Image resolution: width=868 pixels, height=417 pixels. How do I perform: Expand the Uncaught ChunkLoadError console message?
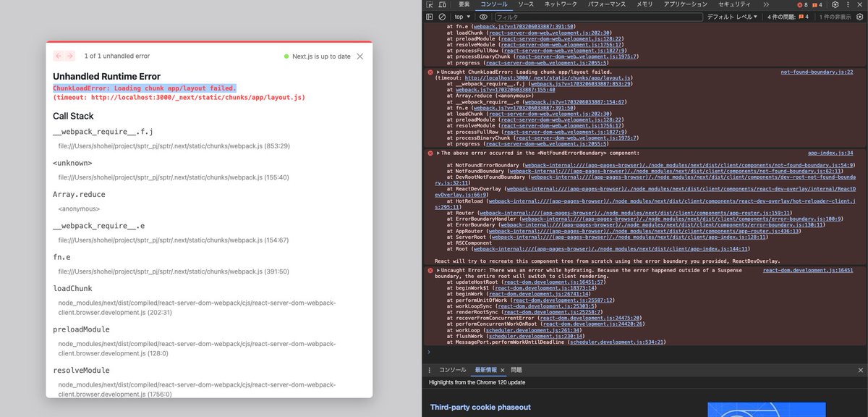click(x=438, y=72)
